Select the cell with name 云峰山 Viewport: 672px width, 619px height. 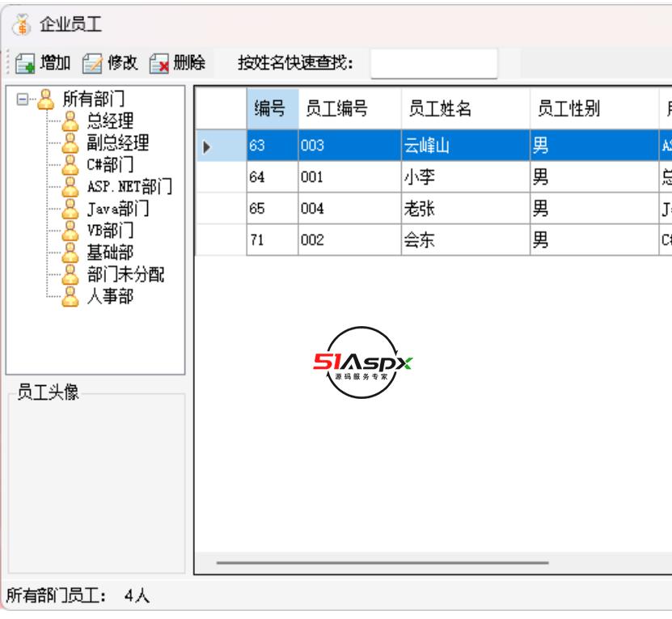click(466, 146)
